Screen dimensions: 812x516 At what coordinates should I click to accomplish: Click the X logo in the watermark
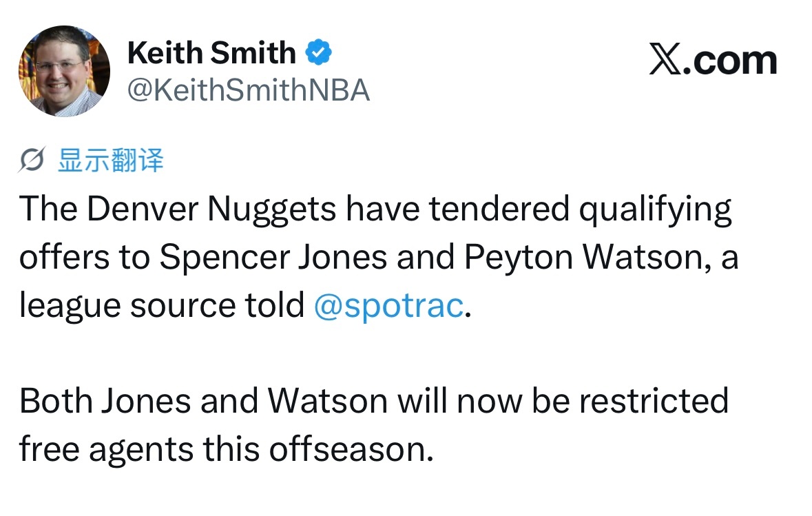665,59
